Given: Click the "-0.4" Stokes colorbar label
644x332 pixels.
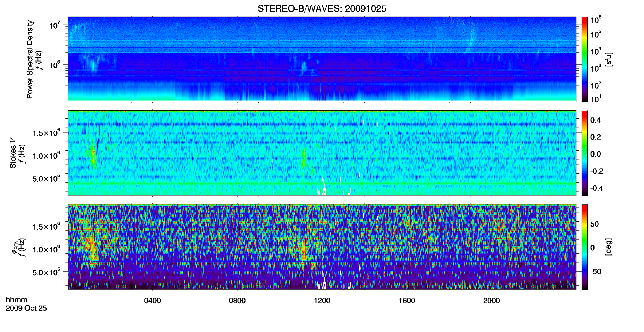Looking at the screenshot, I should click(597, 188).
